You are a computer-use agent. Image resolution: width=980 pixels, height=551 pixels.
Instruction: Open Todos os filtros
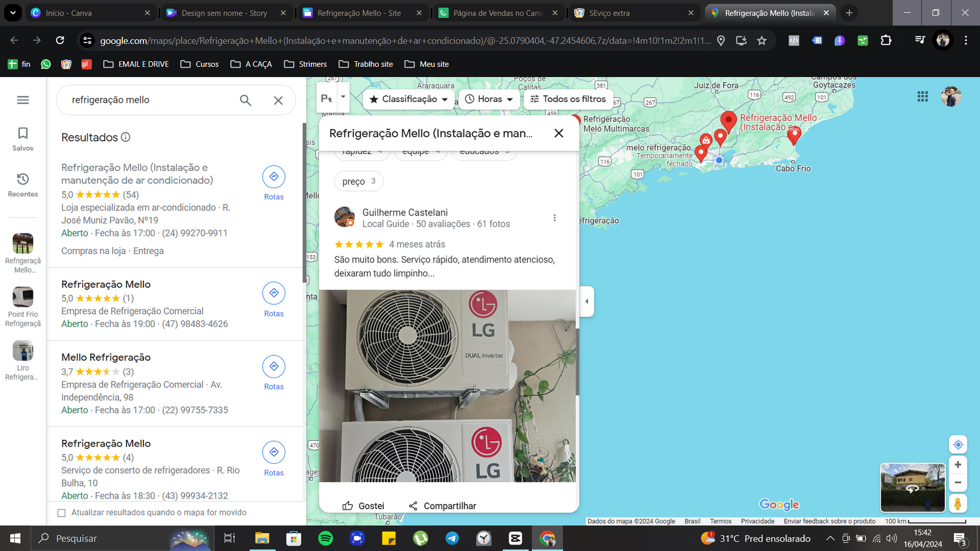568,99
